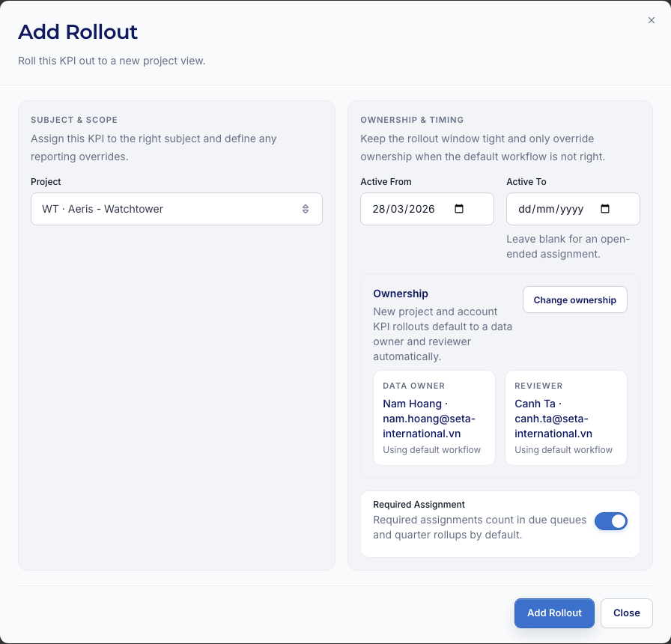The height and width of the screenshot is (644, 671).
Task: Click the dd segment in Active To
Action: (525, 209)
